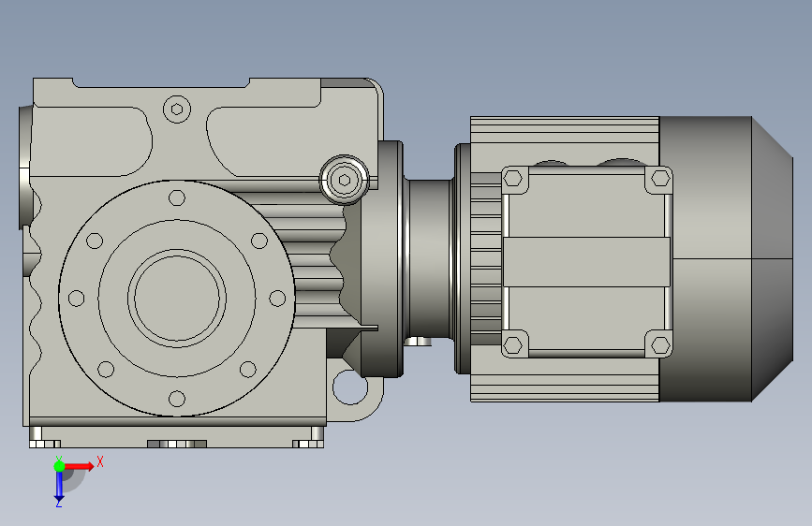Pick the torque arm mounting hole below the adapter

click(350, 387)
